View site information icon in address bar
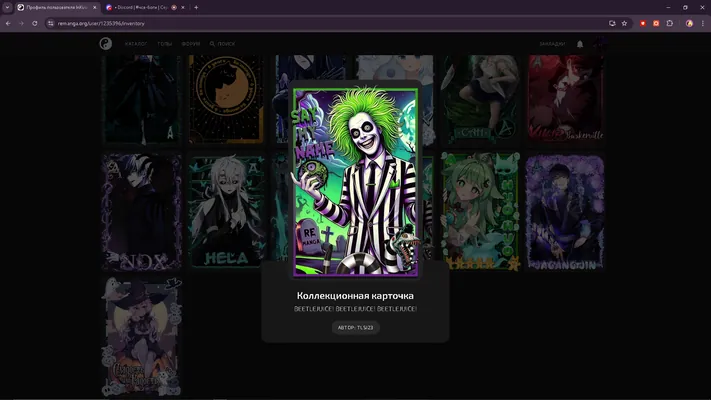Screen dimensions: 711x400 click(51, 23)
